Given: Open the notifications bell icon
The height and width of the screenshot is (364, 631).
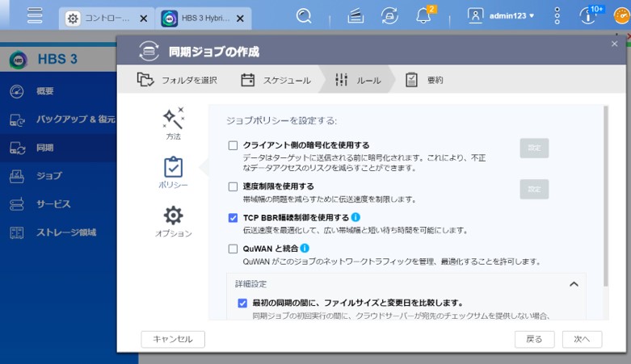Looking at the screenshot, I should pos(423,16).
